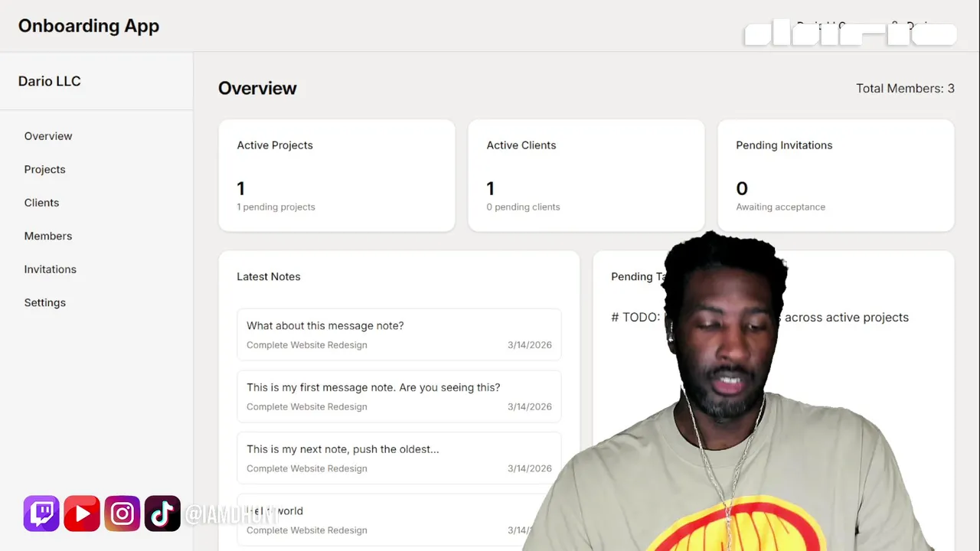980x551 pixels.
Task: Select Members in the sidebar
Action: click(x=48, y=236)
